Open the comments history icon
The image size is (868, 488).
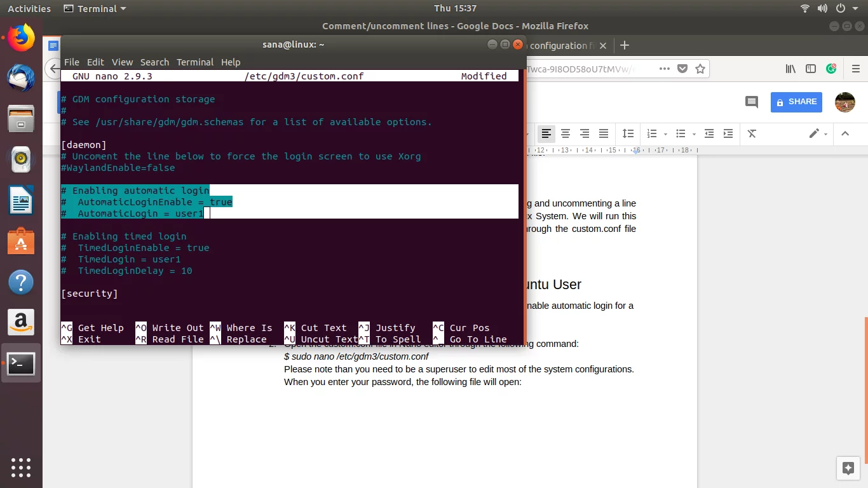[752, 102]
